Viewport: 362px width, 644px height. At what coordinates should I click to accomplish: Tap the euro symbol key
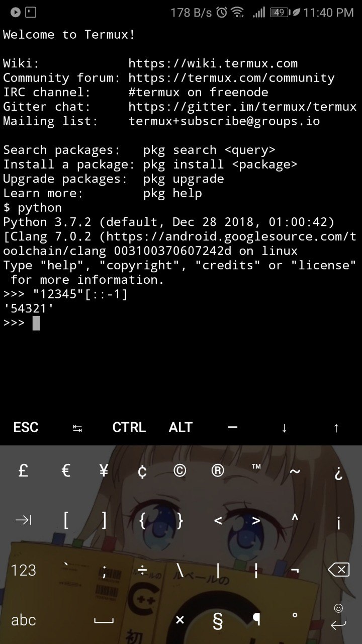65,471
